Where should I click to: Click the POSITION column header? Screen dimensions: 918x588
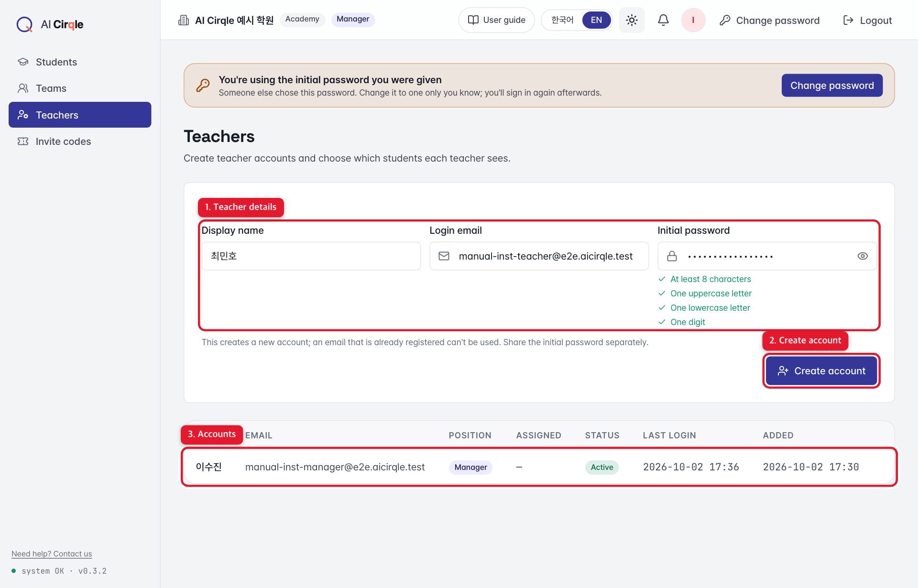pos(470,436)
